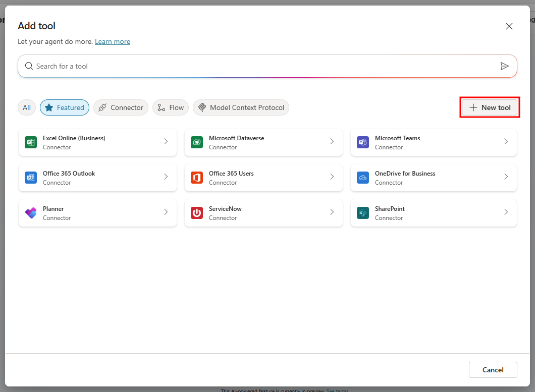535x392 pixels.
Task: Click the Excel Online (Business) icon
Action: [x=31, y=142]
